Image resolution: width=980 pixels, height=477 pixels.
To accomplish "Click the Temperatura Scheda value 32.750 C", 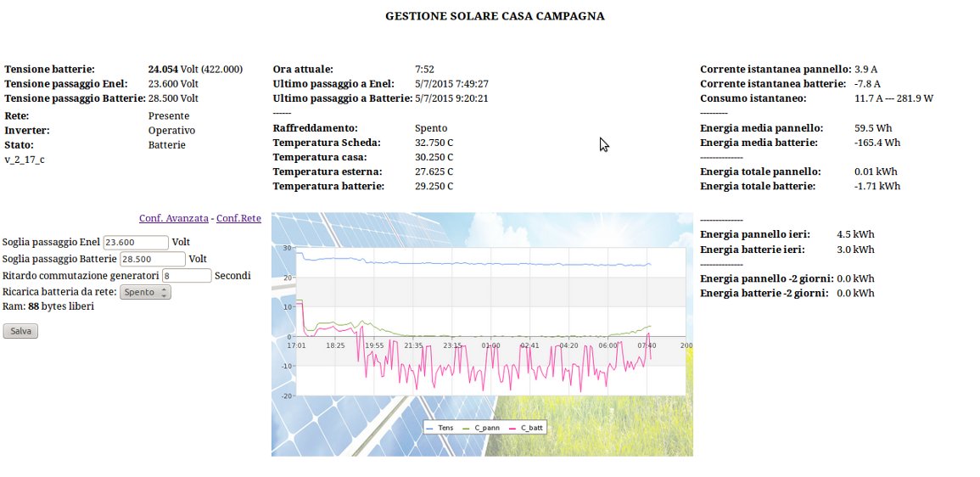I will coord(434,143).
